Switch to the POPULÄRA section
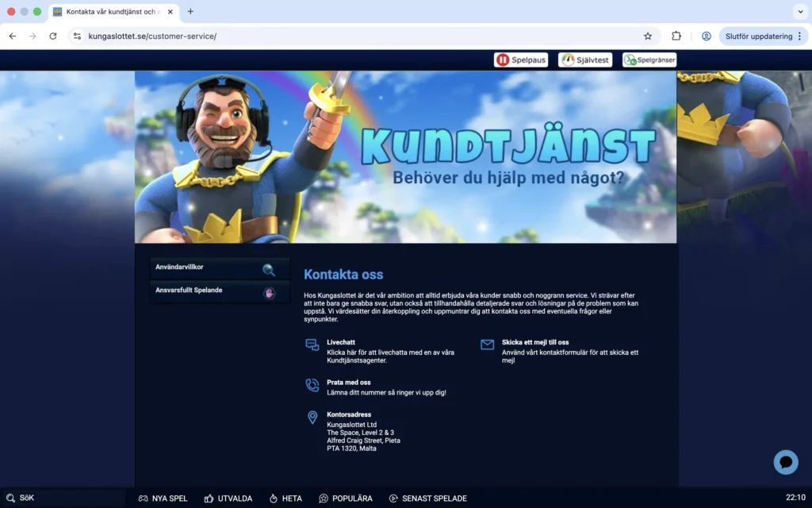 point(346,498)
